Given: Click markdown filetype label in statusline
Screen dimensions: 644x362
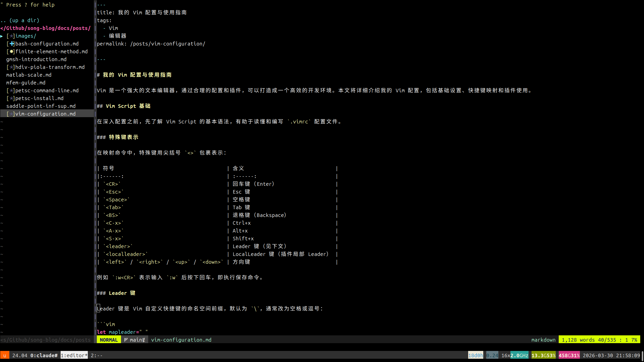Looking at the screenshot, I should [x=543, y=340].
